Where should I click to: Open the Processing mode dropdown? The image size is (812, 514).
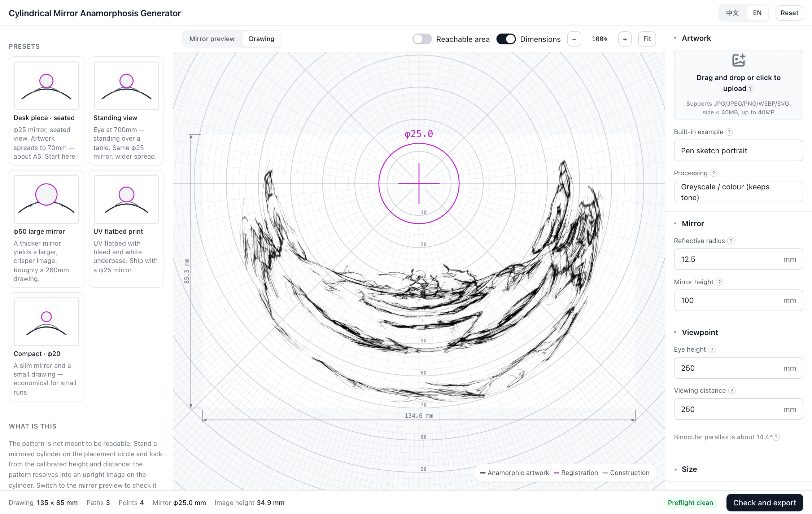738,192
